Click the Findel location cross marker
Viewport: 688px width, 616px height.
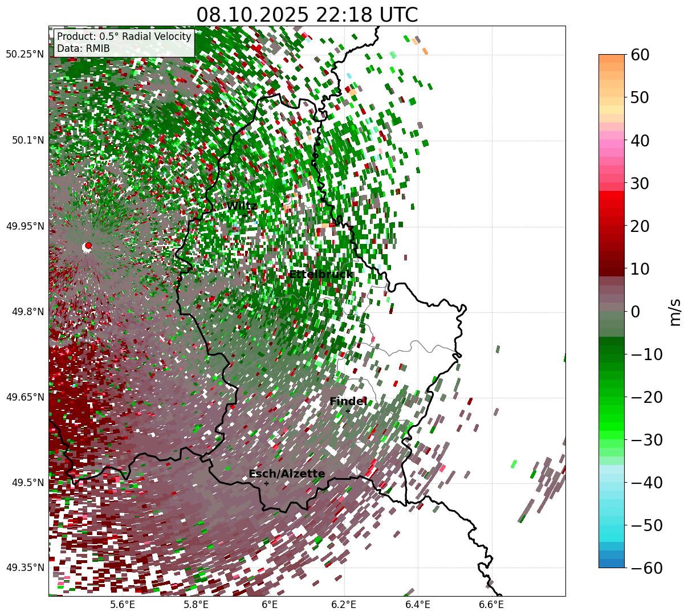[x=348, y=411]
